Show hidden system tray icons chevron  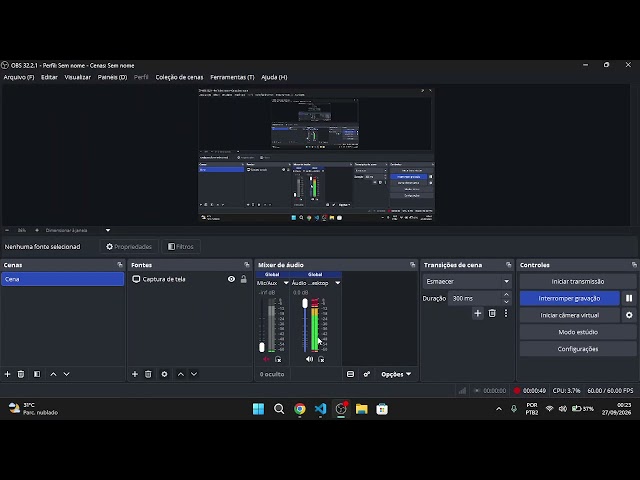coord(499,409)
